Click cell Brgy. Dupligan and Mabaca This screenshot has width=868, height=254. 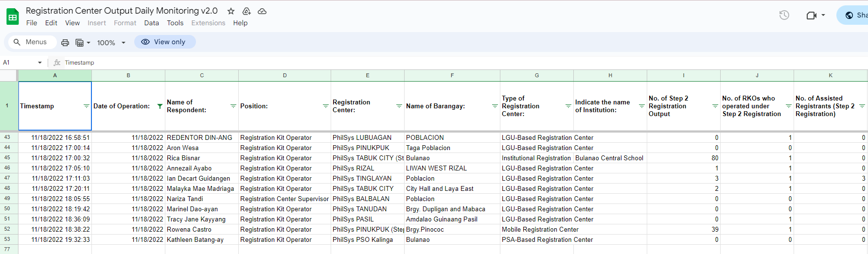(x=452, y=209)
